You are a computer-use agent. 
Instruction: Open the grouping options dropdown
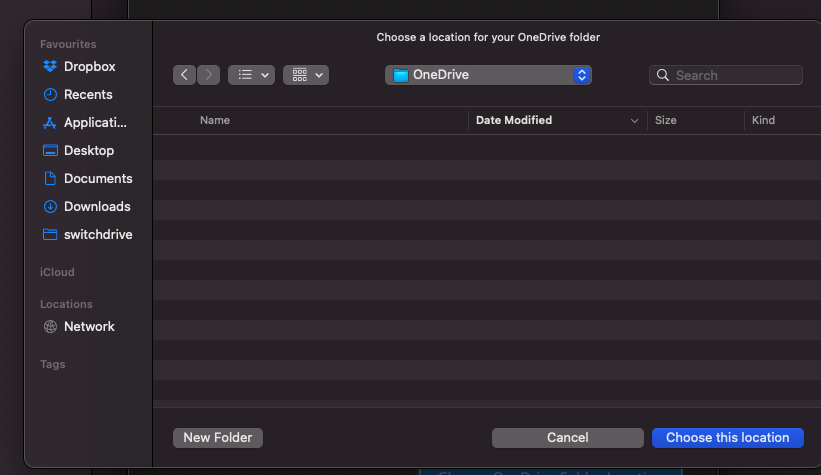click(x=306, y=75)
